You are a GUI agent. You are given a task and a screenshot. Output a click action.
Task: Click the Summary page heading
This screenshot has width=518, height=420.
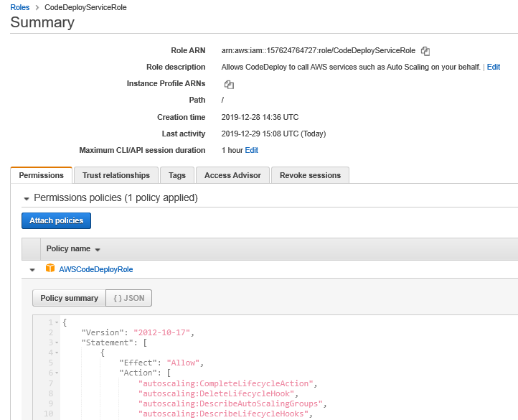pyautogui.click(x=42, y=22)
